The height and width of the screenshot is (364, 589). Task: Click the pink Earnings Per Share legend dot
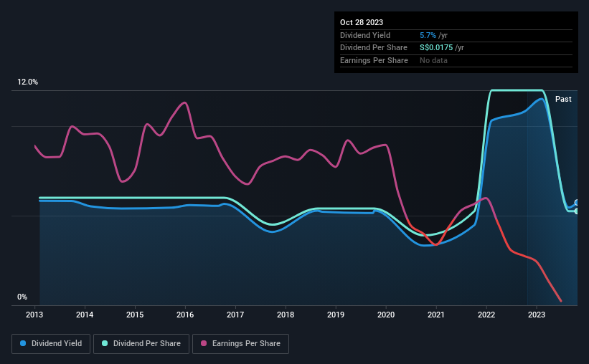coord(204,343)
